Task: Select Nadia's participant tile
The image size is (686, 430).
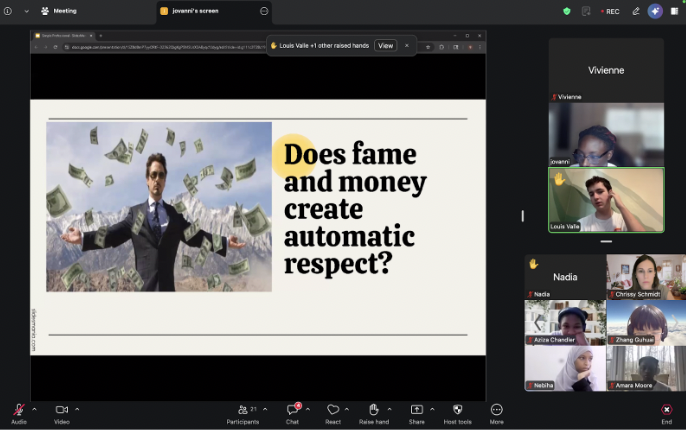Action: point(565,277)
